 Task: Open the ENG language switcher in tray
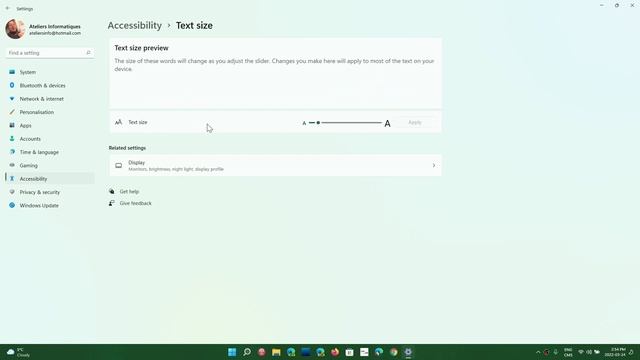coord(568,352)
